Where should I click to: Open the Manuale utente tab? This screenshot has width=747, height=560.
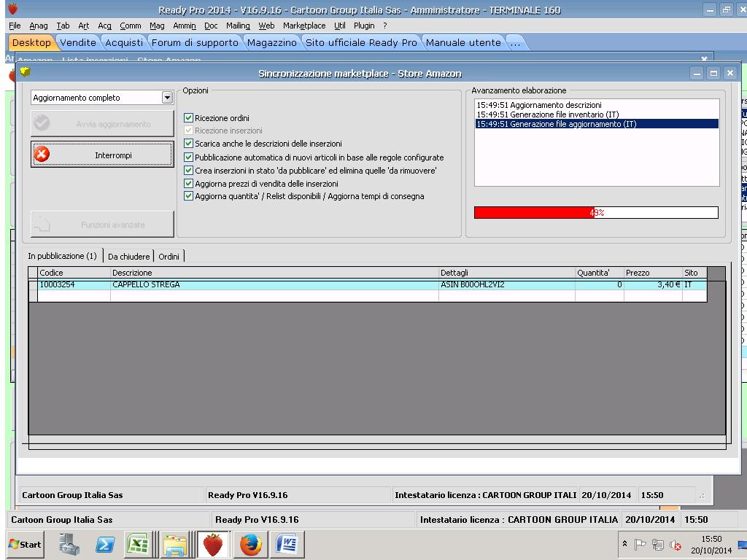[x=463, y=43]
